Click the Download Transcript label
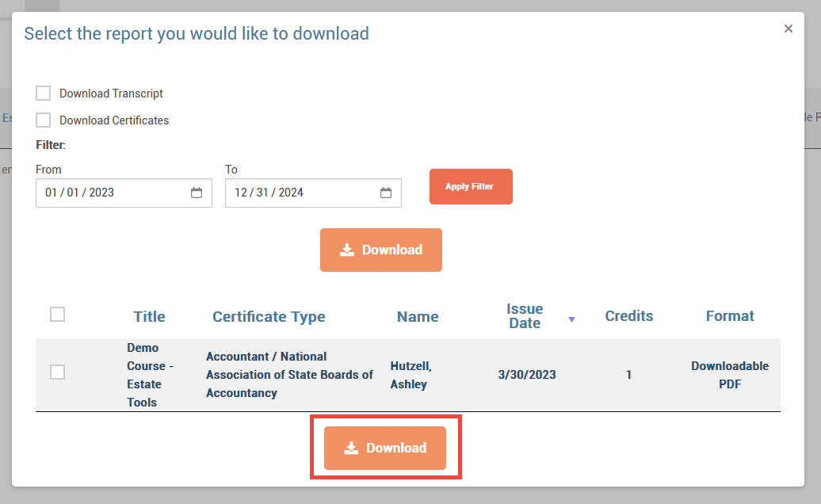This screenshot has height=504, width=821. click(111, 94)
